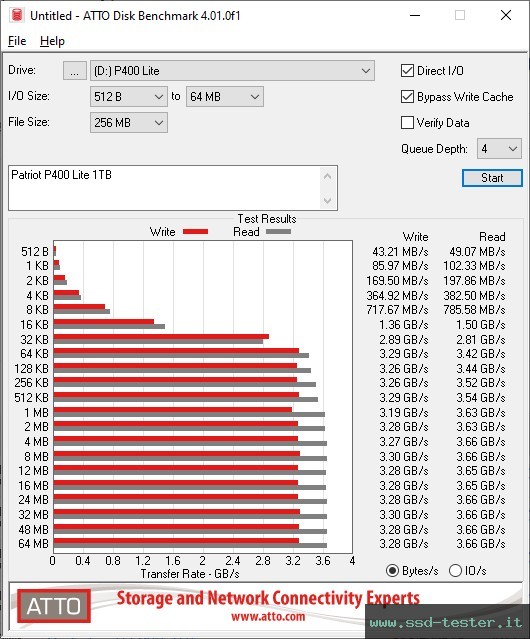
Task: Minimize the ATTO Disk Benchmark window
Action: coord(415,15)
